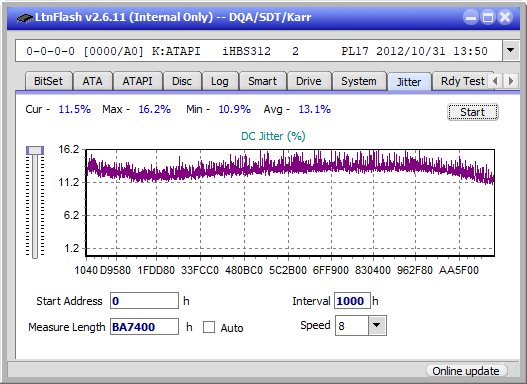Switch to the BitSet tab
The height and width of the screenshot is (384, 527).
(x=48, y=81)
